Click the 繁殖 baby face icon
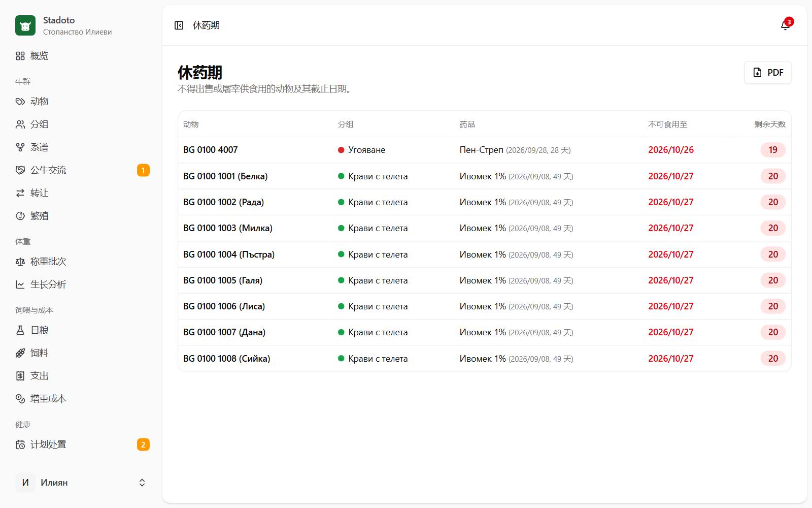Viewport: 812px width, 508px height. click(20, 216)
